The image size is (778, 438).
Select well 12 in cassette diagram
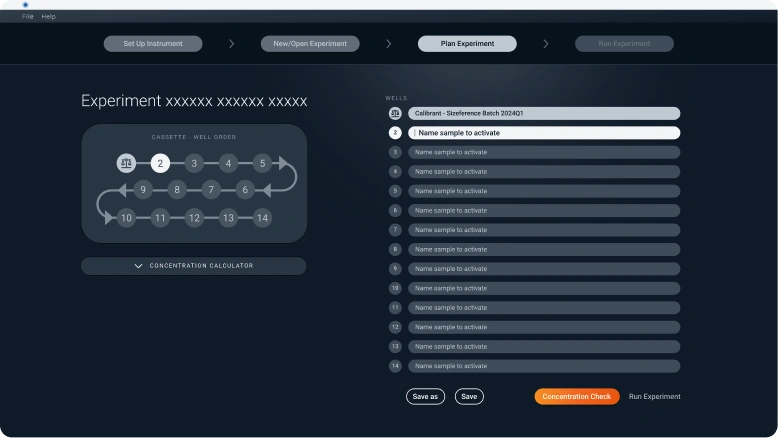(x=194, y=218)
